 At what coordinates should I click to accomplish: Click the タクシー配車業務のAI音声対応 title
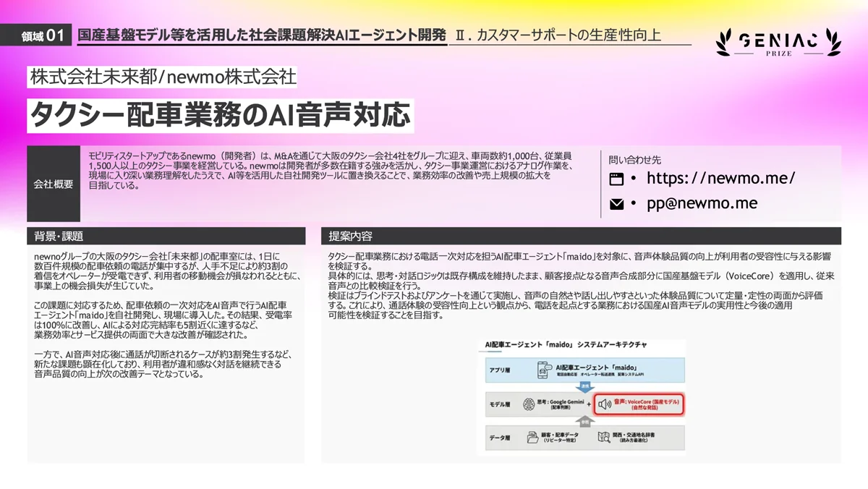coord(221,116)
